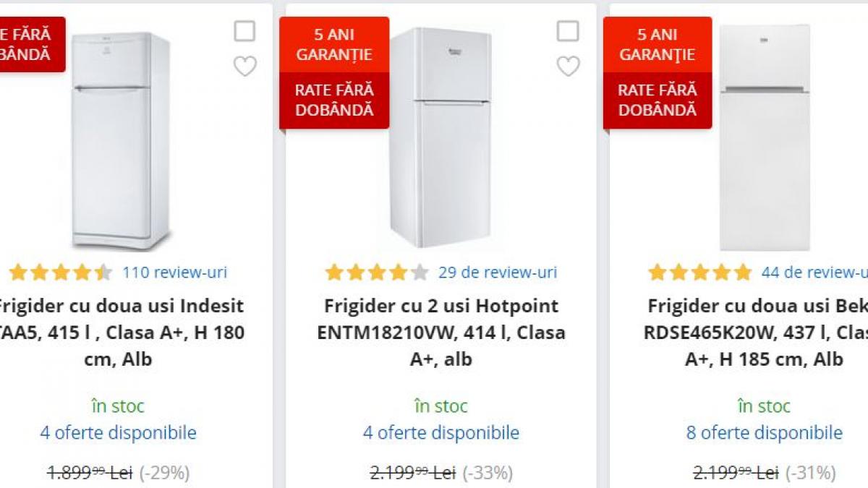Click the '5 ANI GARANȚIE' badge on the Beko card

(x=656, y=45)
